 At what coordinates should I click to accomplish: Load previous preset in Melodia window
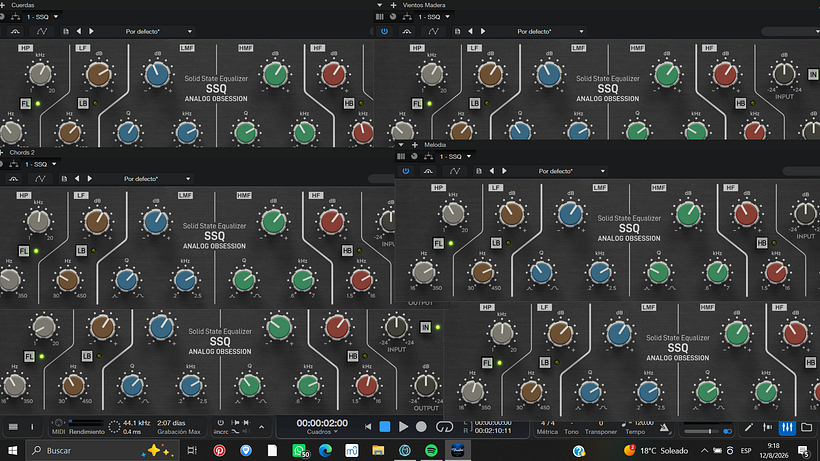pos(492,171)
